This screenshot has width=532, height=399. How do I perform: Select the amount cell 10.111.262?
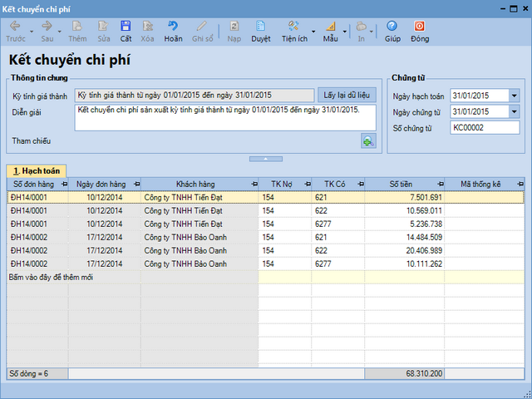(405, 264)
